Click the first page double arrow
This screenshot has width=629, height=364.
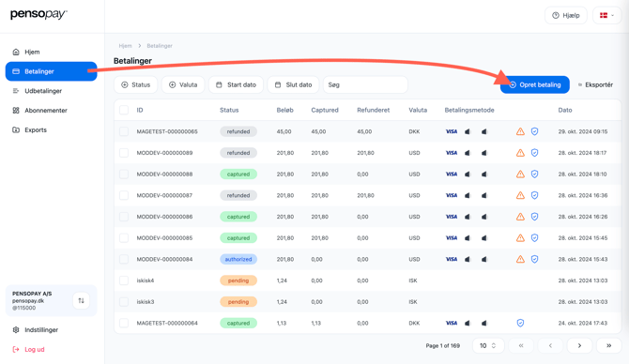pos(521,345)
